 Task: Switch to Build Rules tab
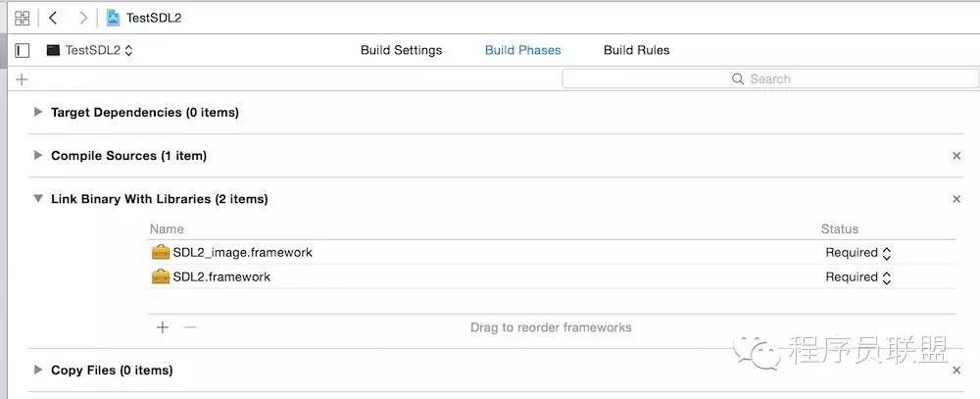point(636,51)
